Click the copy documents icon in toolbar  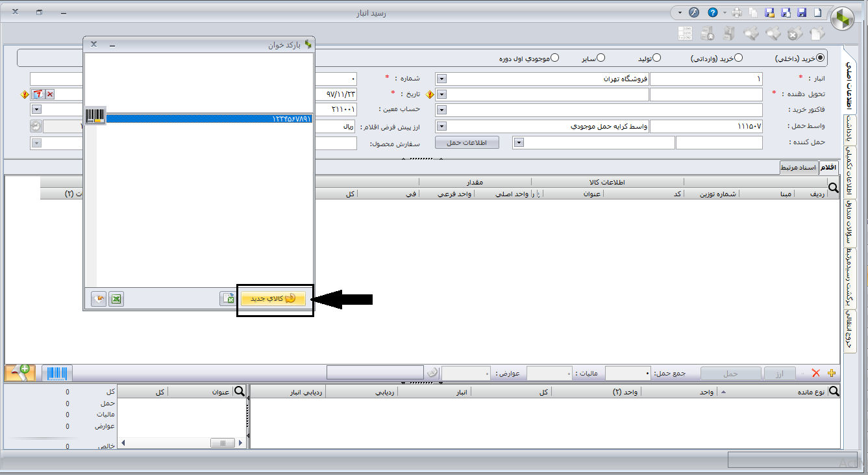click(754, 12)
